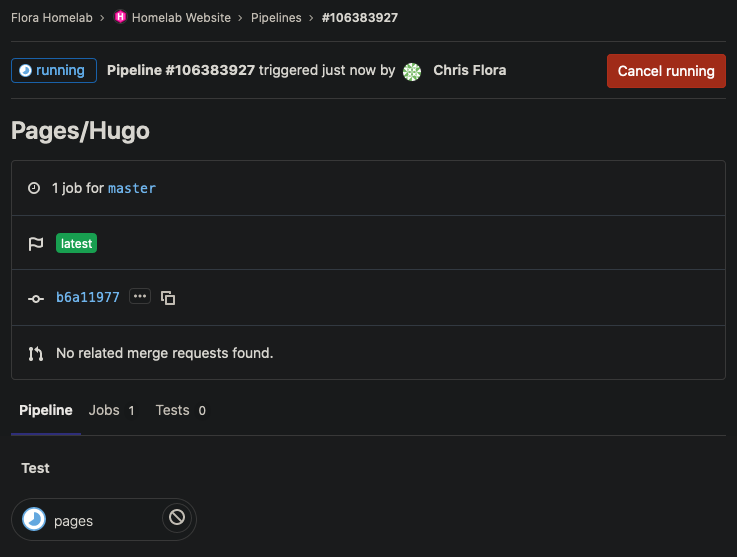Switch to the Jobs tab
This screenshot has height=557, width=737.
tap(111, 410)
